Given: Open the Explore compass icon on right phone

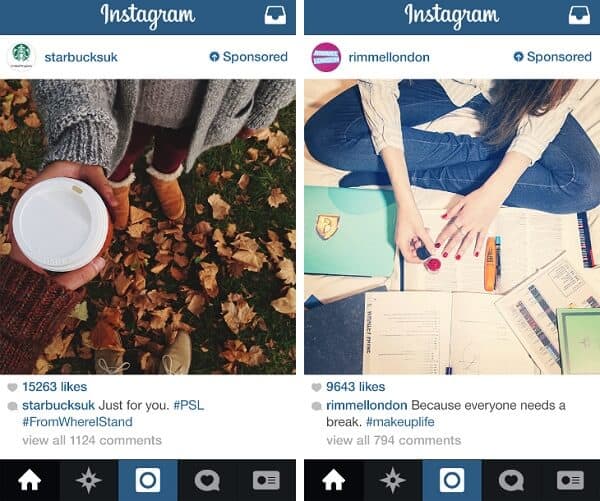Looking at the screenshot, I should coord(393,480).
